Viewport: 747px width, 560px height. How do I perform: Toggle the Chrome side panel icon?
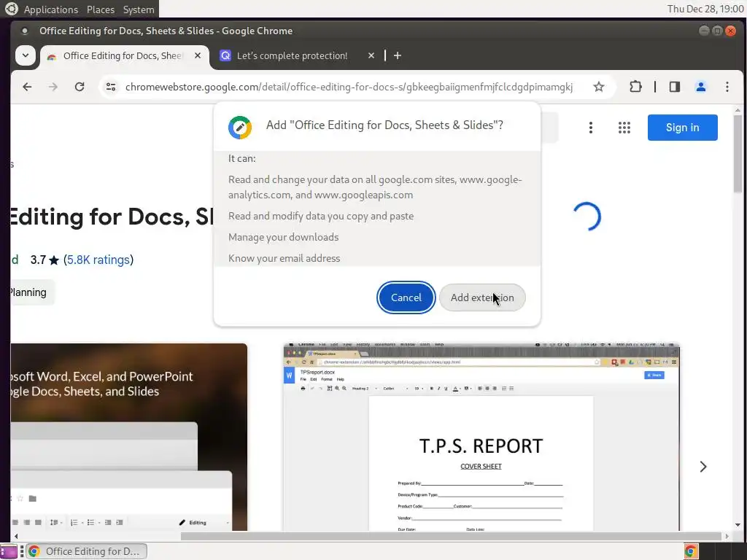pos(675,87)
